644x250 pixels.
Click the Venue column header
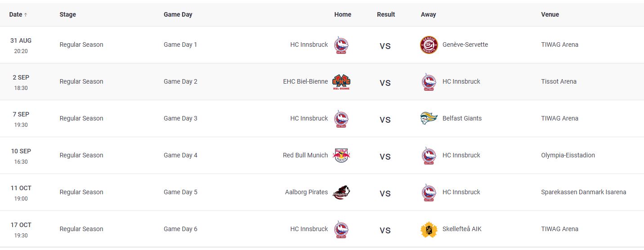point(550,14)
